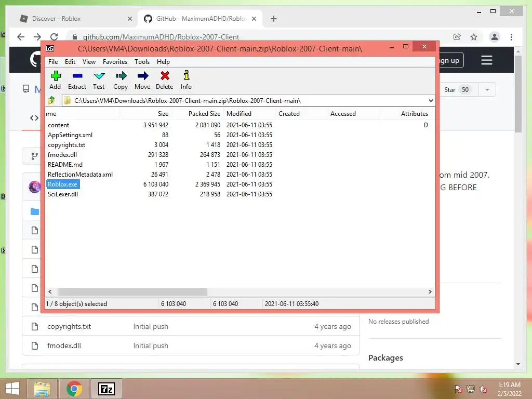Click the Move toolbar icon

click(x=142, y=76)
